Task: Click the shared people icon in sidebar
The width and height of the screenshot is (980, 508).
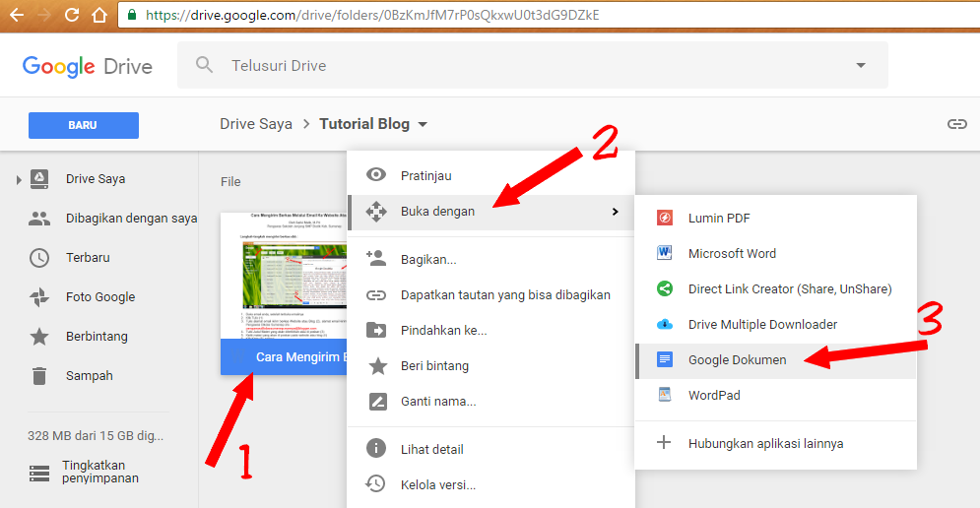Action: [x=39, y=219]
